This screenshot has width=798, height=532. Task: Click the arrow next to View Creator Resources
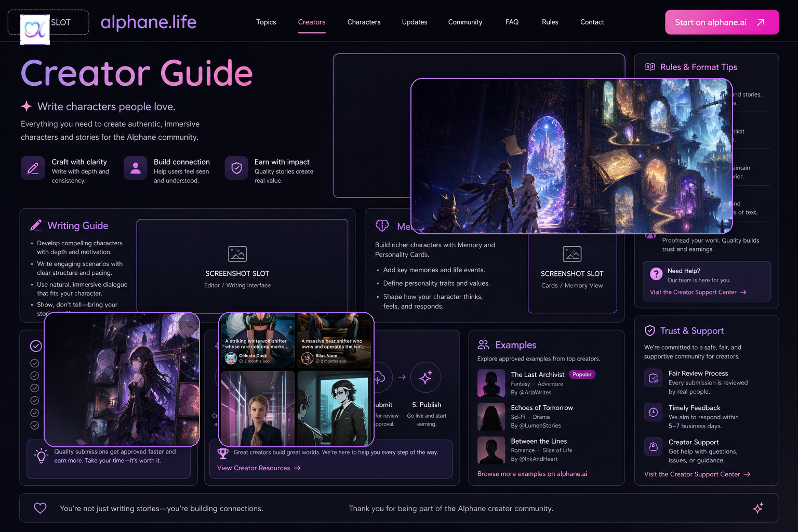click(x=297, y=468)
